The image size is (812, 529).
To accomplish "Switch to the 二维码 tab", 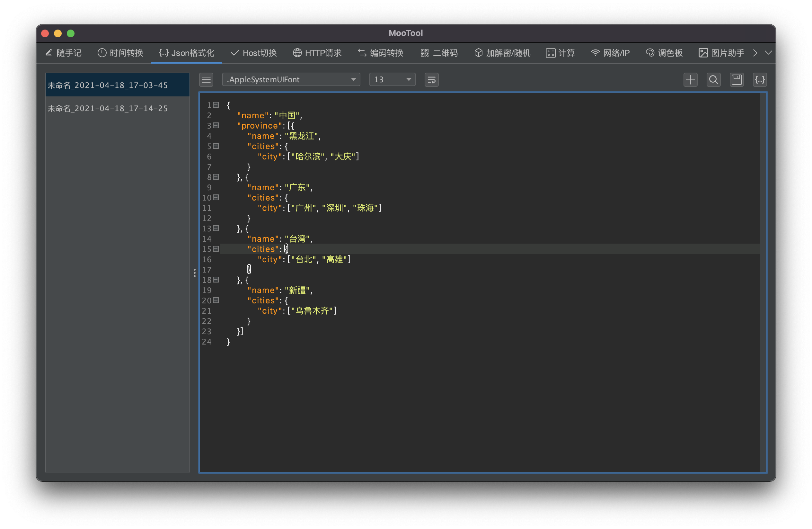I will pyautogui.click(x=439, y=53).
